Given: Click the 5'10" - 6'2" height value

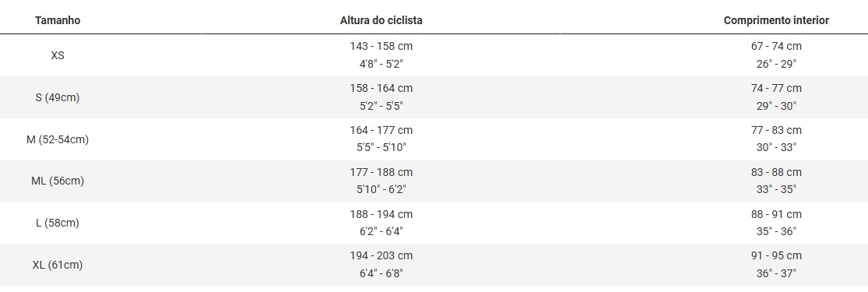Looking at the screenshot, I should 381,189.
